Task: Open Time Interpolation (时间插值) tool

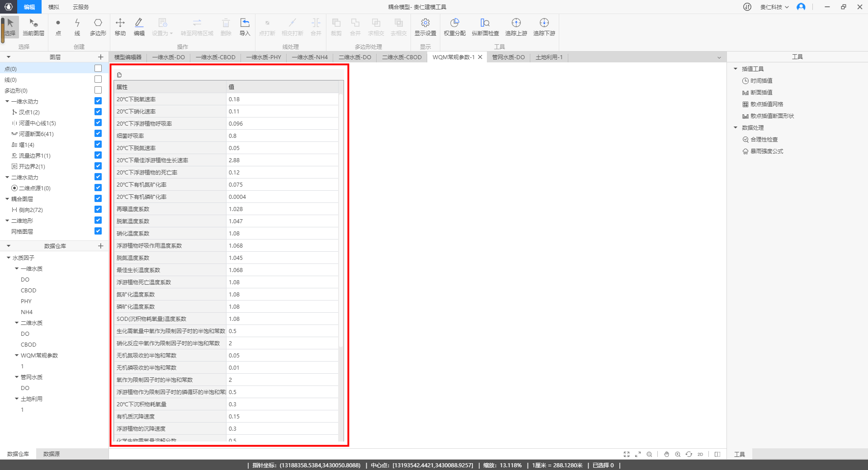Action: click(x=761, y=81)
